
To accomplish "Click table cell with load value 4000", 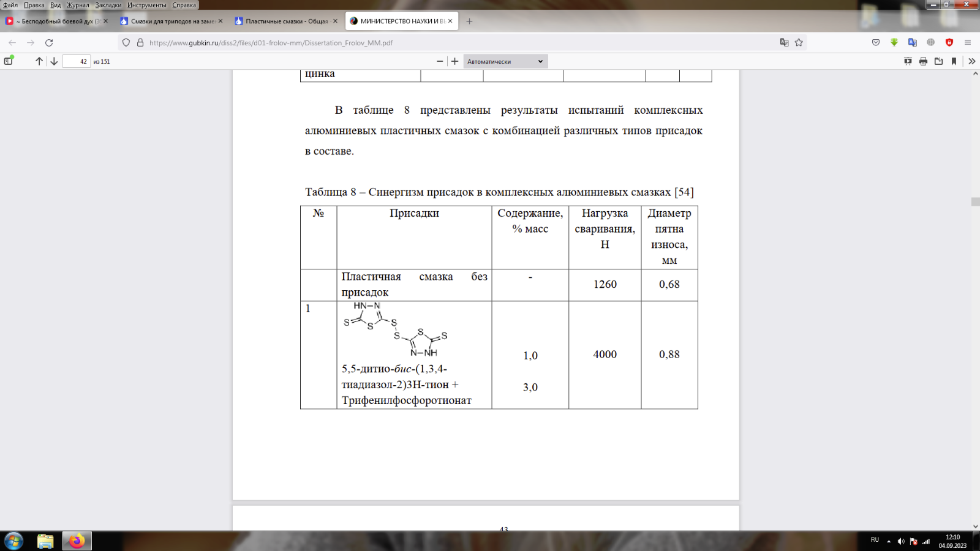I will click(x=605, y=354).
